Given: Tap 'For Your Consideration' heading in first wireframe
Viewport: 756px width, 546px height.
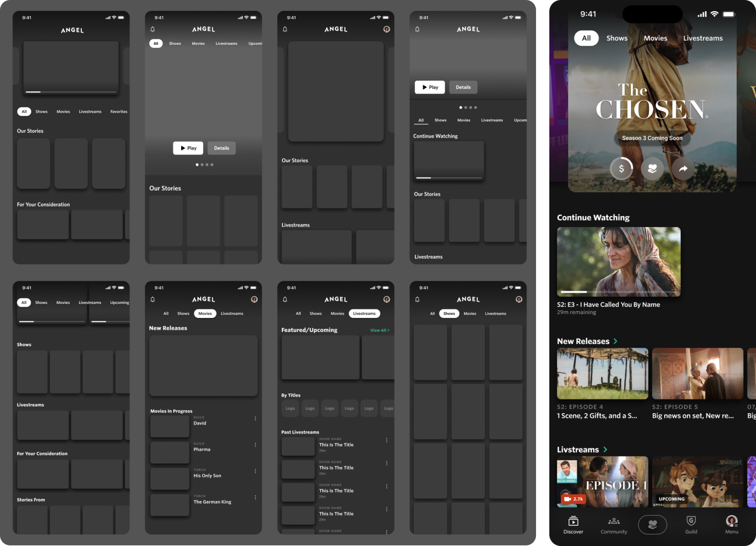Looking at the screenshot, I should (x=43, y=204).
